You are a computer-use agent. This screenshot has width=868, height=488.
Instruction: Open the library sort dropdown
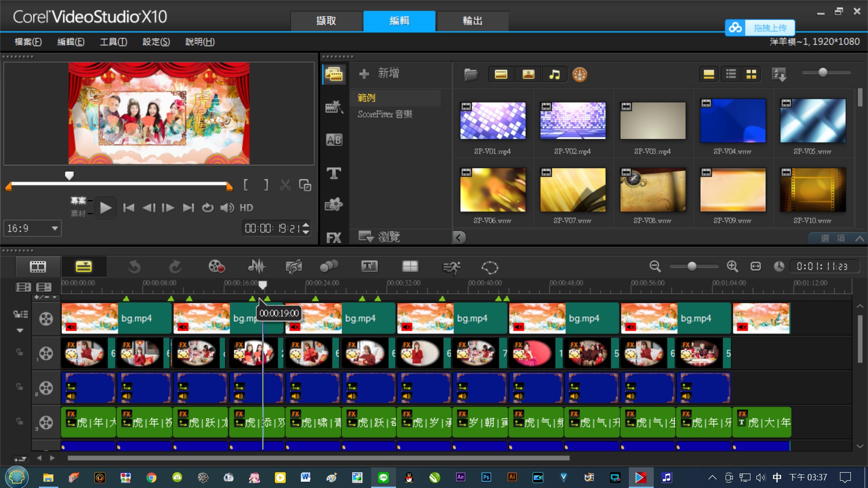(x=779, y=75)
